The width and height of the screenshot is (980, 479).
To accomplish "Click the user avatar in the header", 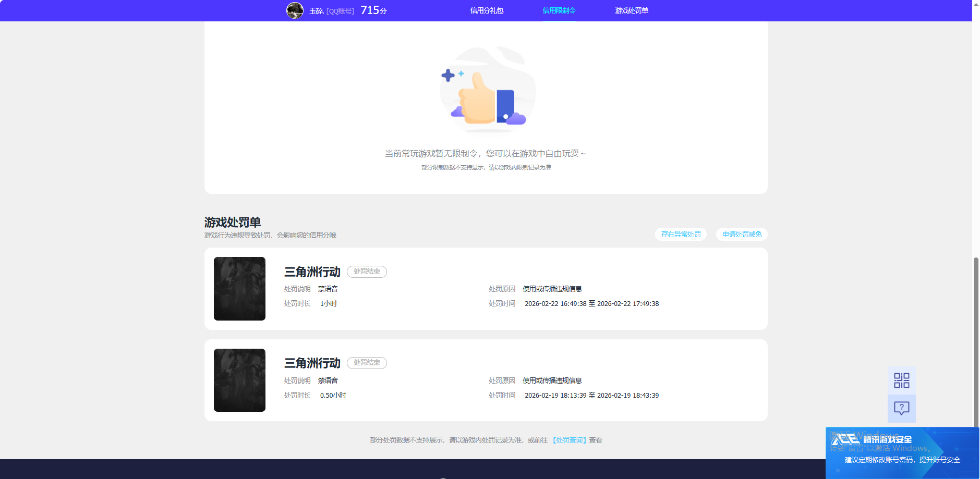I will click(x=295, y=10).
